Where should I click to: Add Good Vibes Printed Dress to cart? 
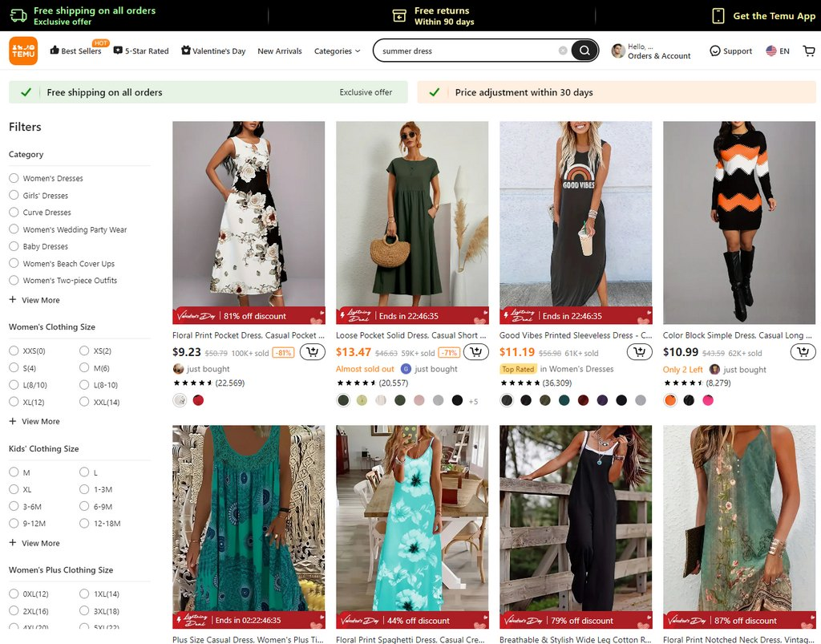(x=639, y=352)
